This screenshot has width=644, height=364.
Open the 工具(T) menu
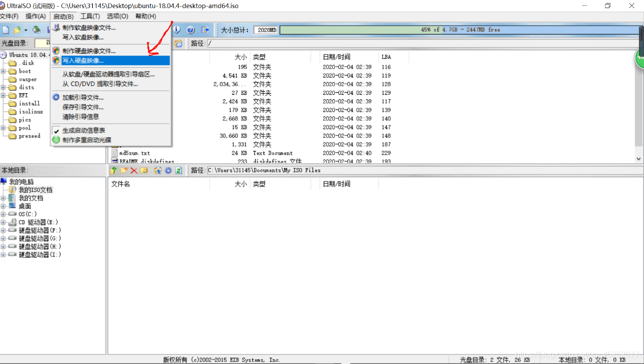[90, 16]
